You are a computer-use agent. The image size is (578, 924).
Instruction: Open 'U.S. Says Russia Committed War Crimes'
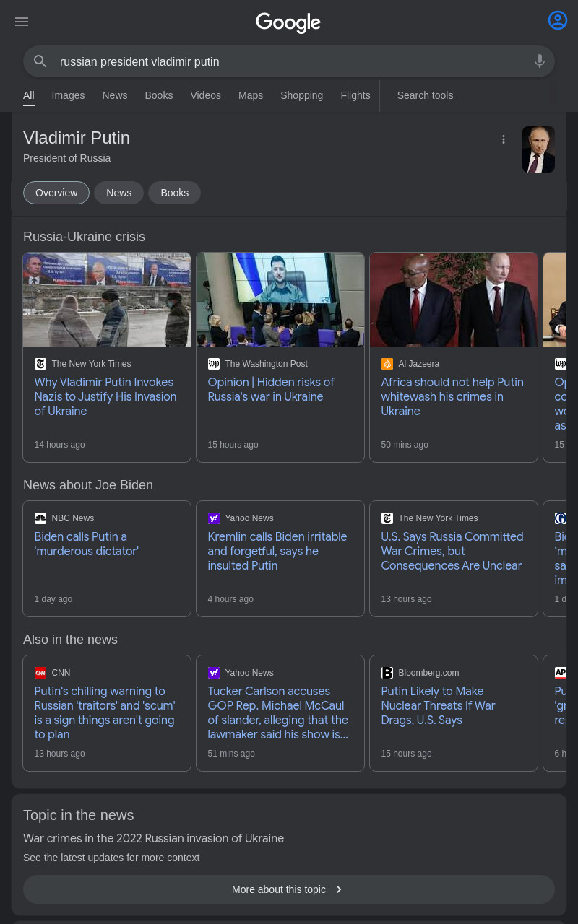(452, 551)
